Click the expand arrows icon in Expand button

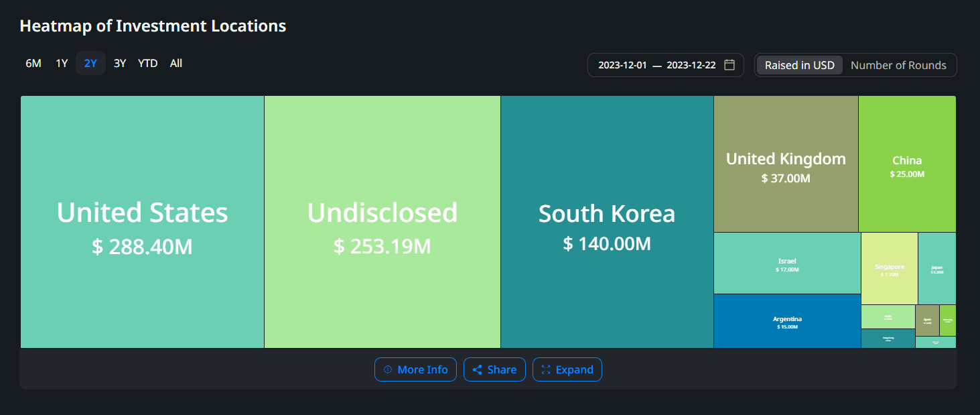[x=547, y=369]
